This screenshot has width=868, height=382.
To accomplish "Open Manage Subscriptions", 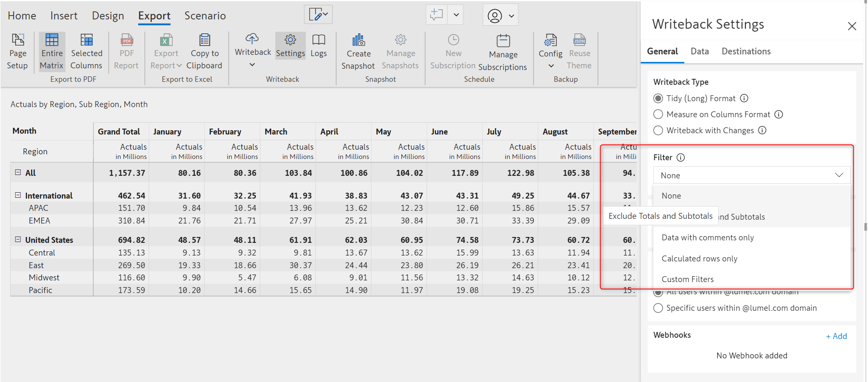I will coord(503,53).
